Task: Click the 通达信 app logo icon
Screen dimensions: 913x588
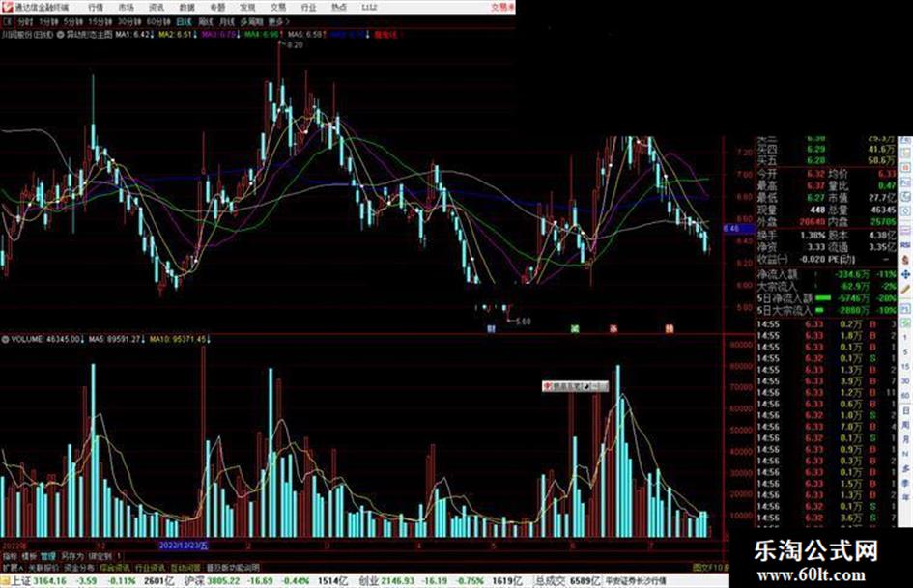Action: (x=7, y=8)
